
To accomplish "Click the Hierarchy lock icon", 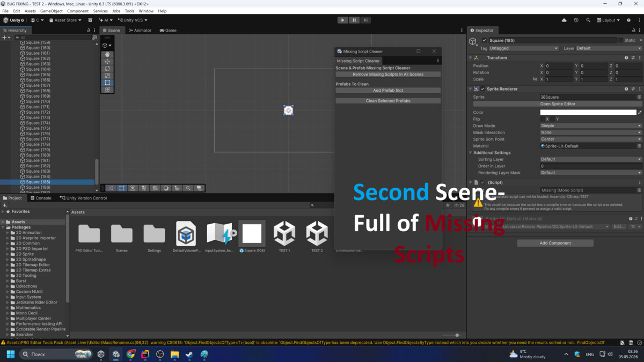I will point(89,31).
